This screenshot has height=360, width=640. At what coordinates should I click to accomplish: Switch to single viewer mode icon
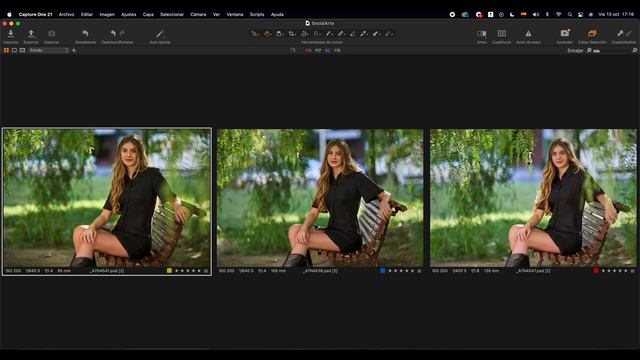tap(14, 51)
